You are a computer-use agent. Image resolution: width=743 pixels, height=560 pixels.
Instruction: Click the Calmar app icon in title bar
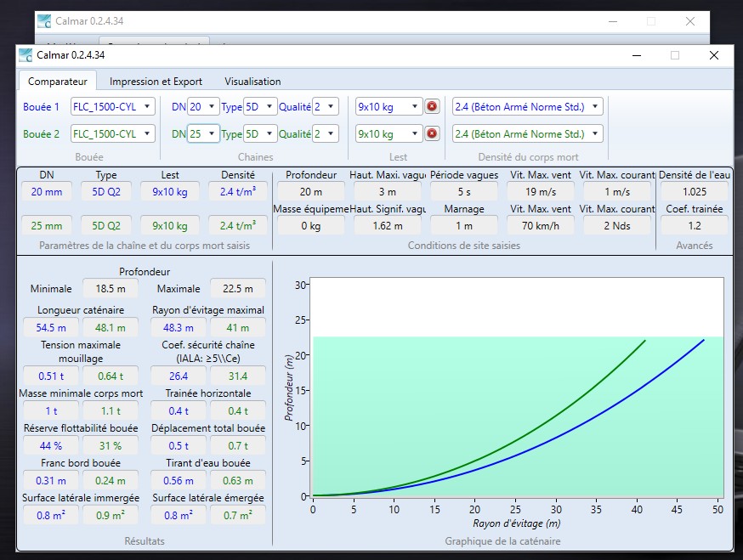(x=26, y=56)
